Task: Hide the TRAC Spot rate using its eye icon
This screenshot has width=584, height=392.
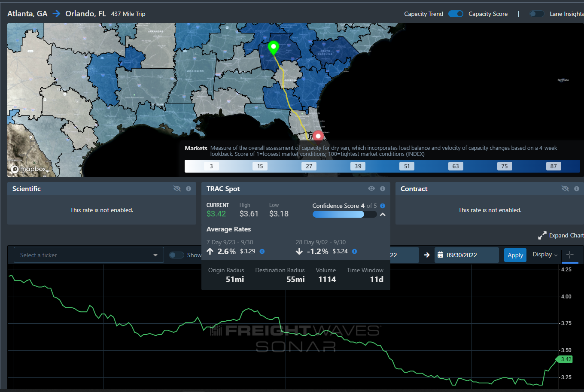Action: [x=371, y=188]
